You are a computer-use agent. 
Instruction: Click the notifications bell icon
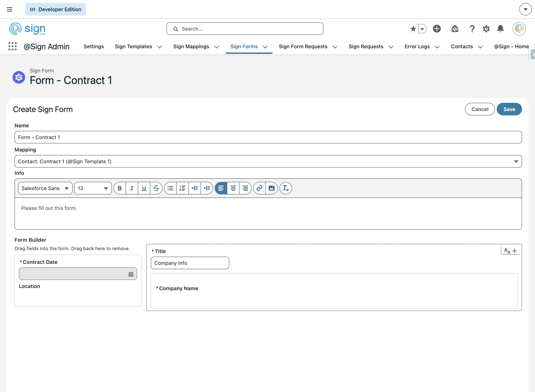pyautogui.click(x=500, y=29)
